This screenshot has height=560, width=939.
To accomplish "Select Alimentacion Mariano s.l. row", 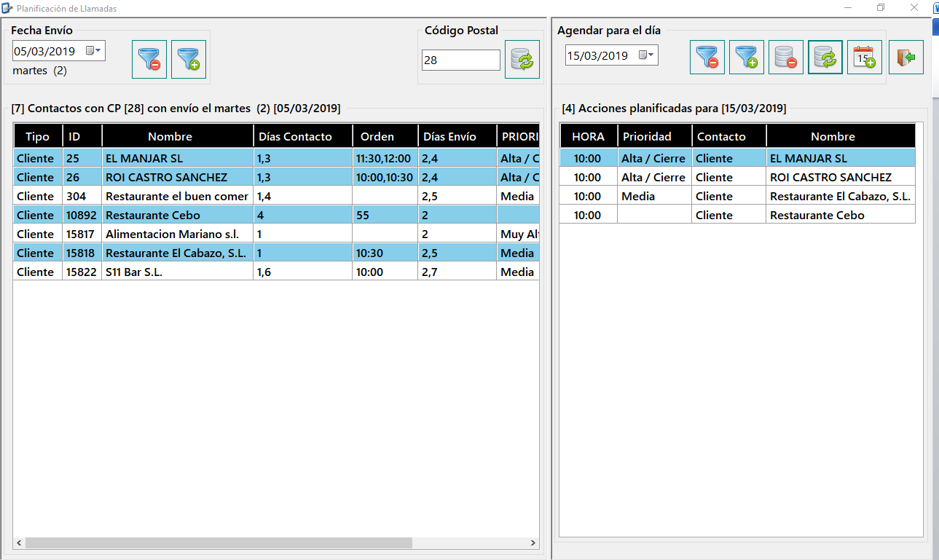I will (x=277, y=234).
